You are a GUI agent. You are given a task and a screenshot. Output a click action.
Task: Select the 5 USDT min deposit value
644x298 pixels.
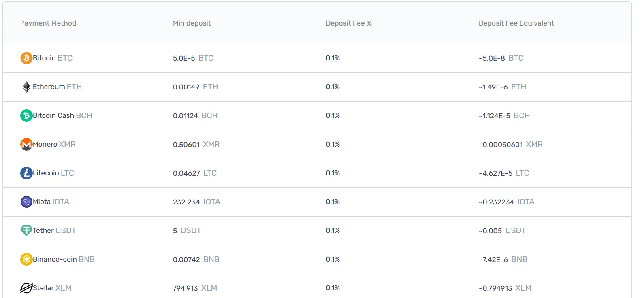[x=187, y=230]
